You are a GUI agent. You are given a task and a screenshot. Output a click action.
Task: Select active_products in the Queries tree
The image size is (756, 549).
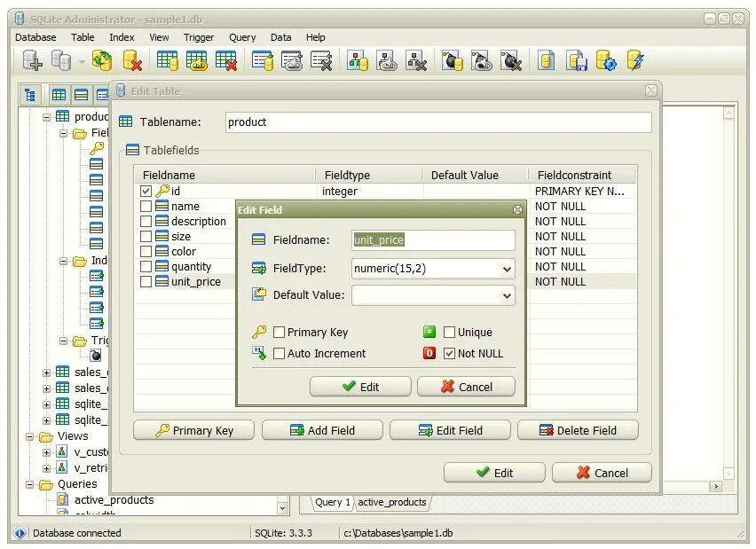(x=114, y=500)
